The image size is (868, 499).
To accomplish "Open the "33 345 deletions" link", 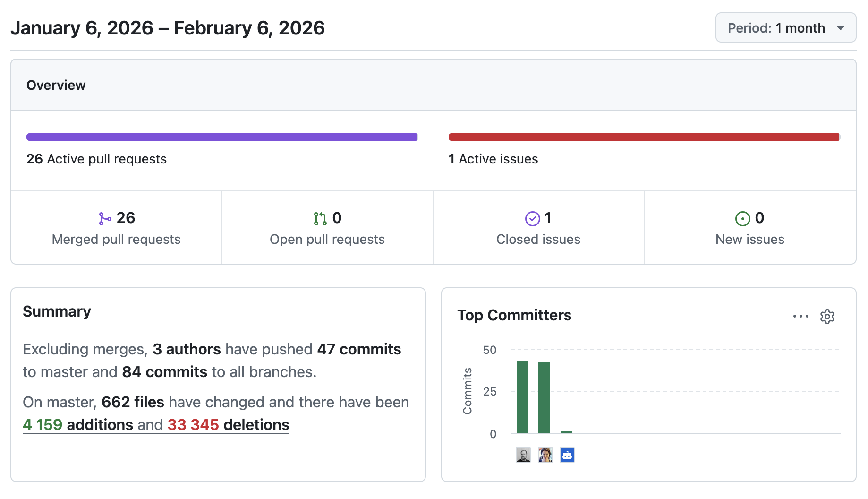I will click(x=194, y=424).
